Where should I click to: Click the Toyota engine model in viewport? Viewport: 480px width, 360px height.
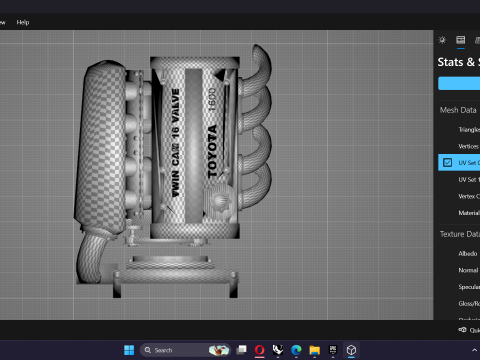173,170
